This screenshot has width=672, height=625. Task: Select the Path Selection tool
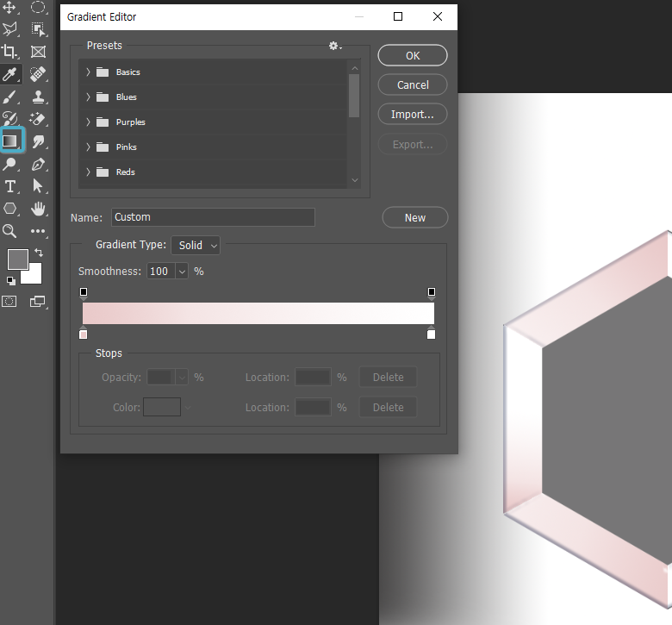[38, 186]
